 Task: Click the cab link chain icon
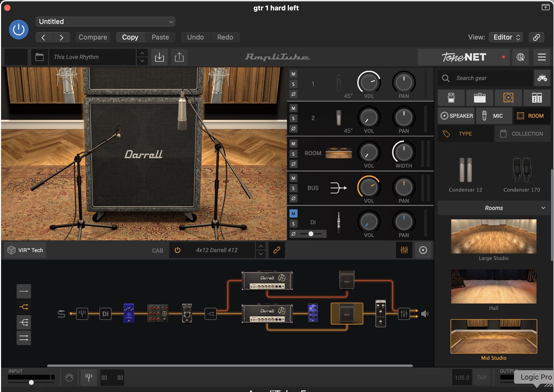277,250
